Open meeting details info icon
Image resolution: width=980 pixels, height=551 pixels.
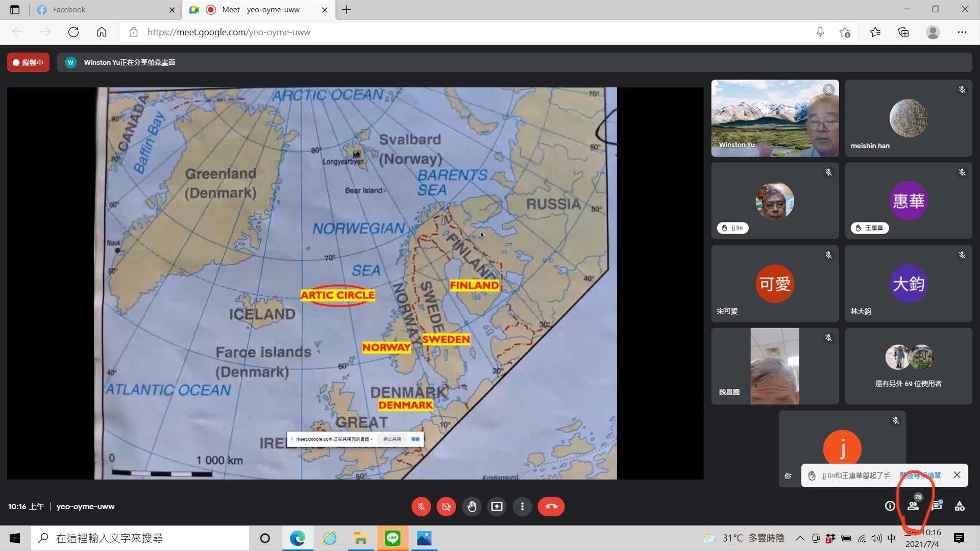(890, 506)
